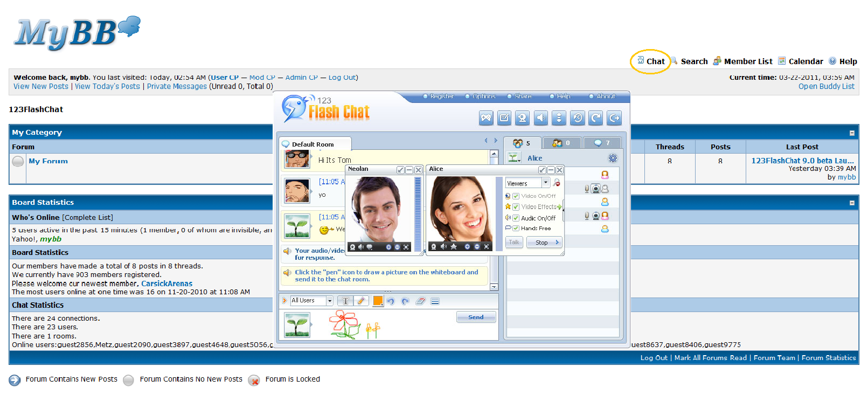Toggle the Hands Free checkbox
This screenshot has width=868, height=394.
point(516,229)
